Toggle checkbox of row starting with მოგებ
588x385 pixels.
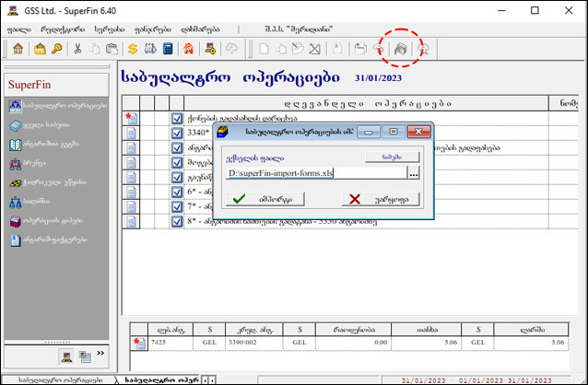pos(177,162)
